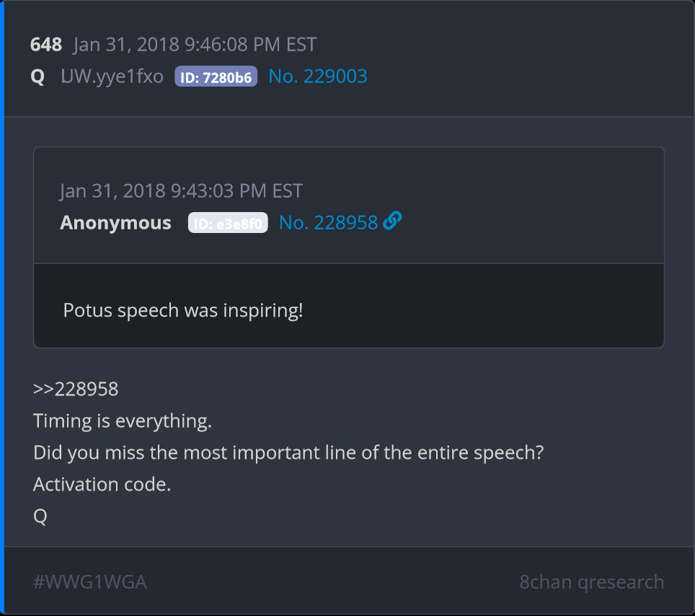Click the Q author name in header
Image resolution: width=695 pixels, height=616 pixels.
[x=37, y=76]
